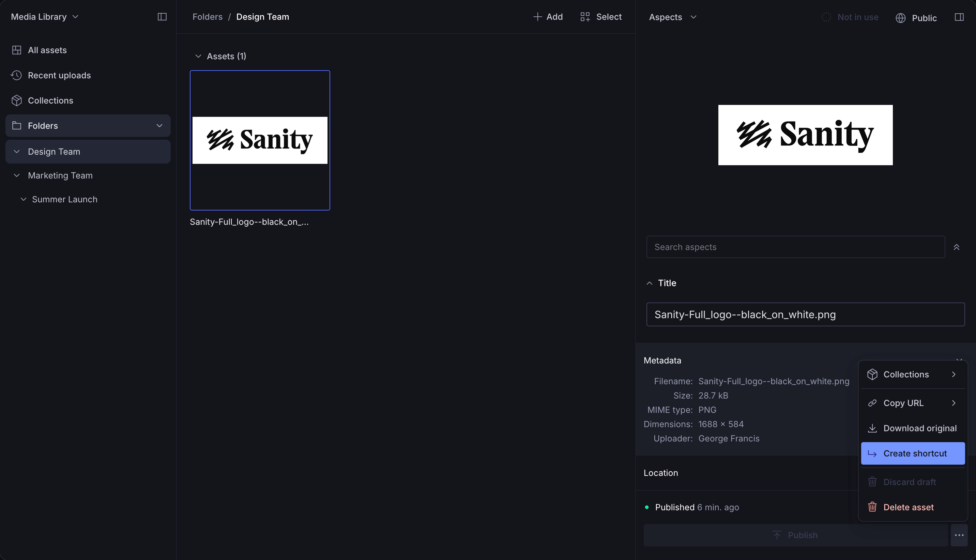Collapse the Folders section chevron
This screenshot has width=976, height=560.
pyautogui.click(x=159, y=126)
